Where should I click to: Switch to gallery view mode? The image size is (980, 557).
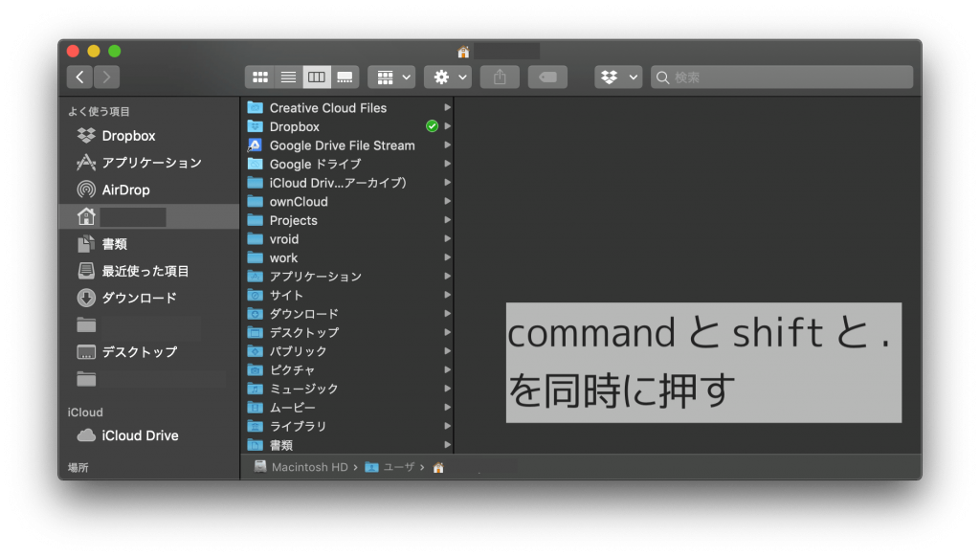(345, 77)
